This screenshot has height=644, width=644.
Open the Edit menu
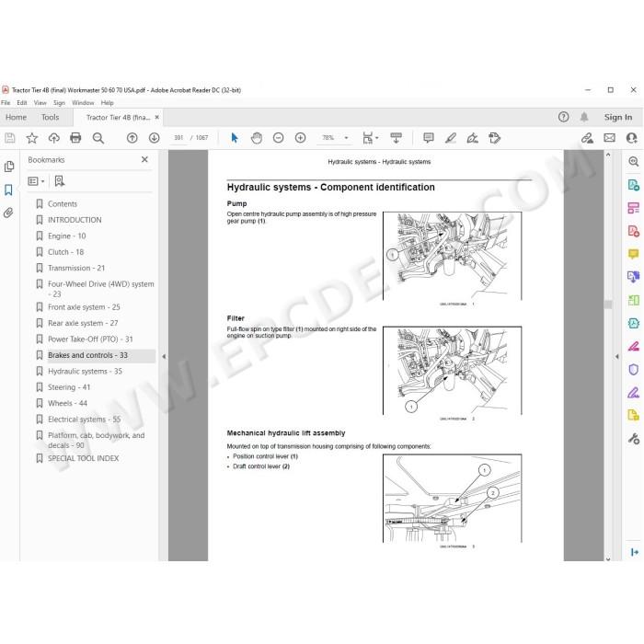pos(22,103)
